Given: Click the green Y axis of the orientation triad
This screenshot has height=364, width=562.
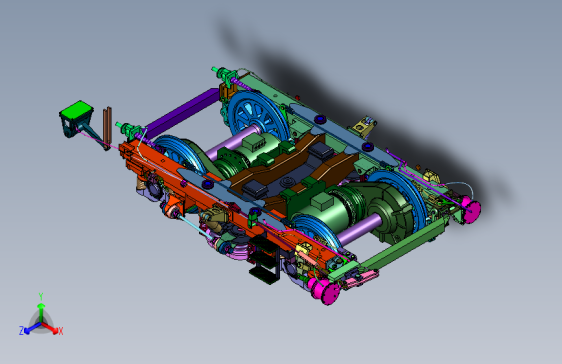Looking at the screenshot, I should click(41, 308).
